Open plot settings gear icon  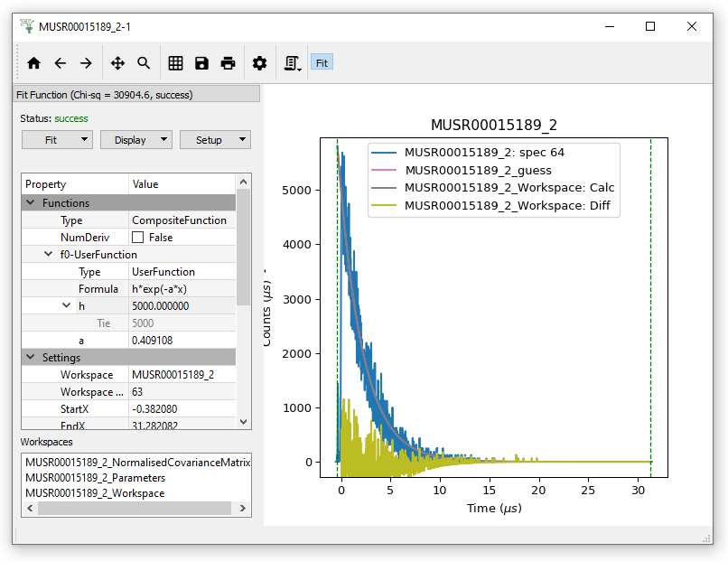click(260, 63)
